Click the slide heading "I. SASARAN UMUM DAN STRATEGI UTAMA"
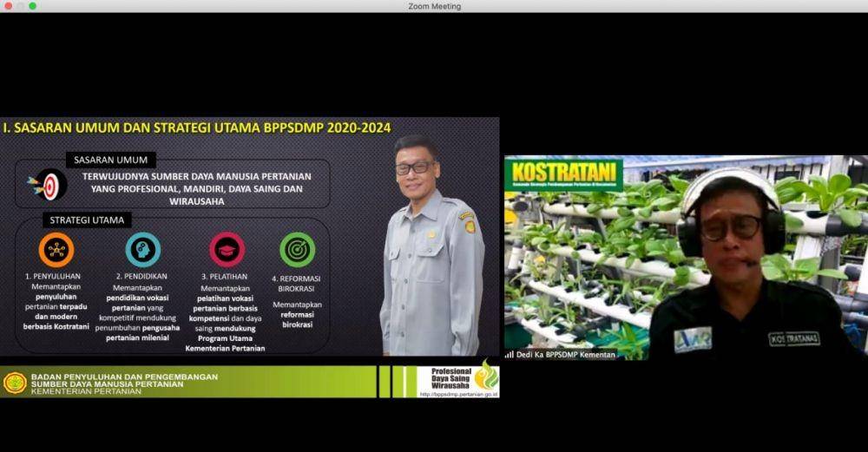The image size is (868, 452). click(x=132, y=128)
